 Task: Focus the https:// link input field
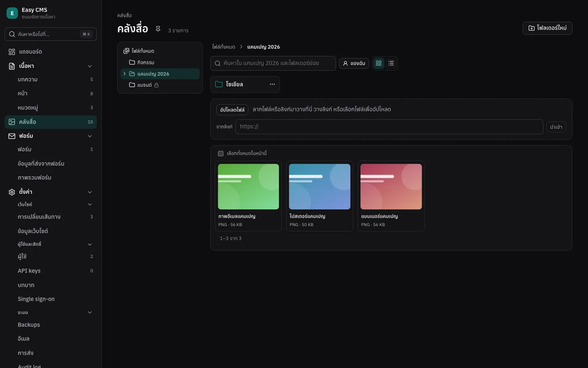[389, 127]
